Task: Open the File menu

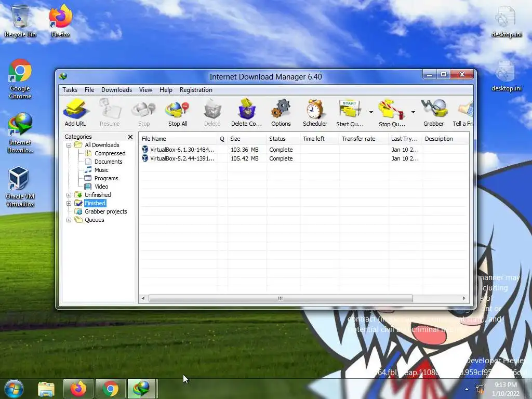Action: [89, 90]
